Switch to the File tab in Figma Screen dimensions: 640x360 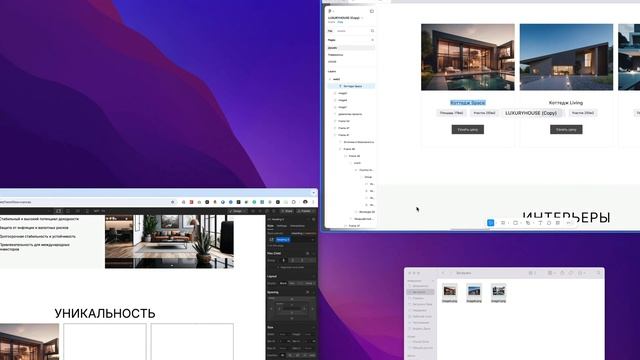330,31
